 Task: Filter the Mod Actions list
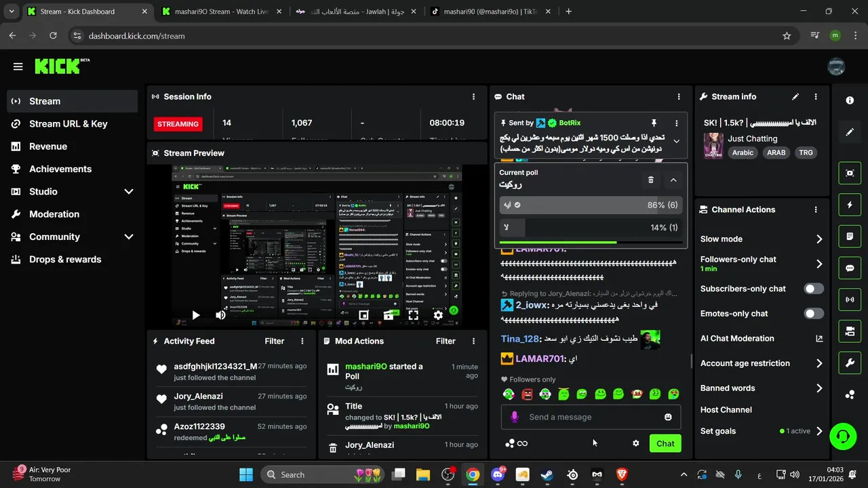coord(446,341)
